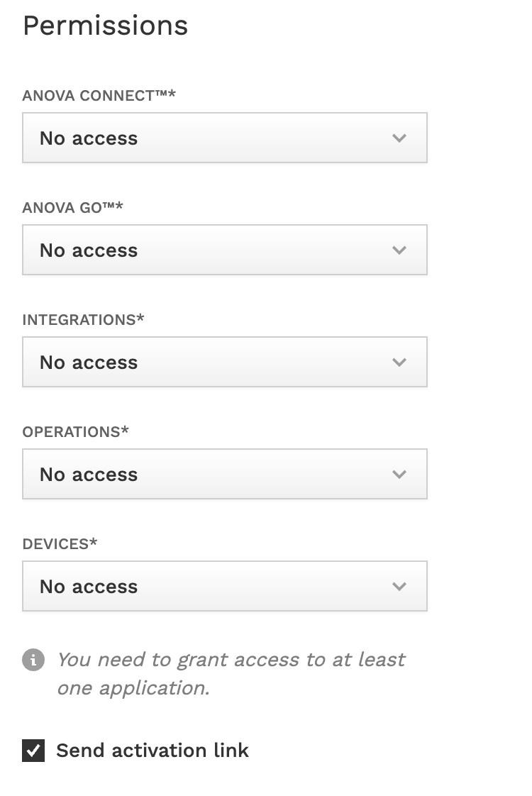The width and height of the screenshot is (532, 796).
Task: Open the ANOVA CONNECT permission dropdown
Action: pos(224,138)
